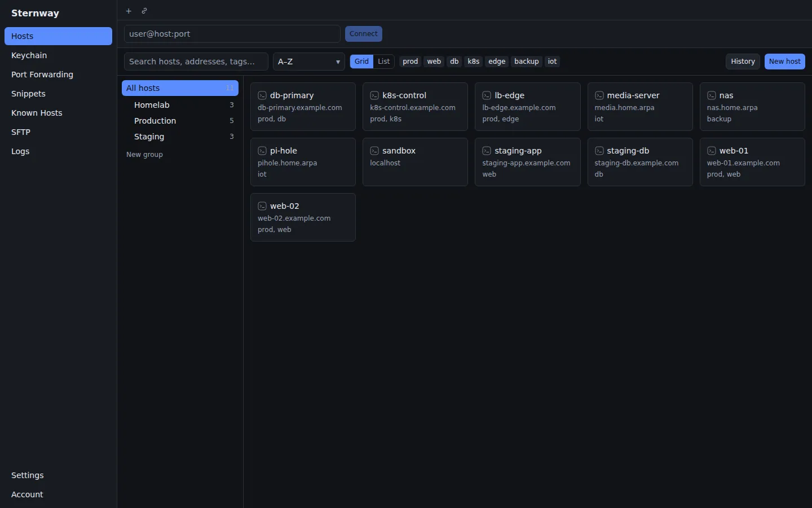
Task: Filter hosts by edge tag
Action: point(497,62)
